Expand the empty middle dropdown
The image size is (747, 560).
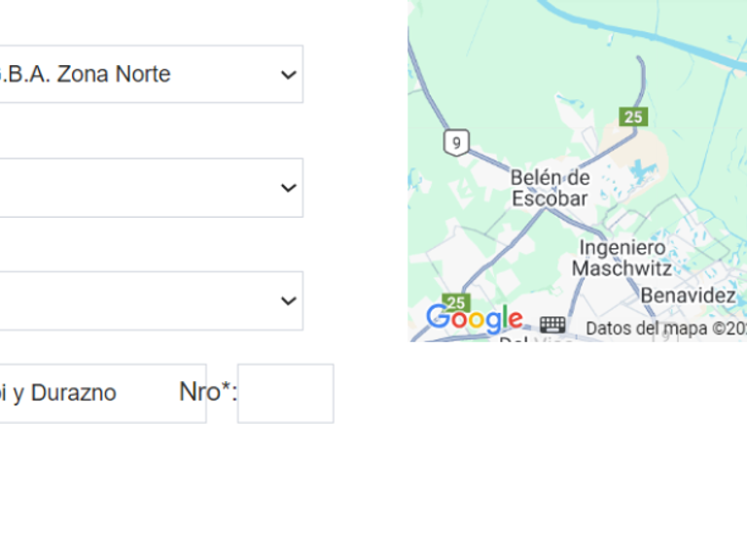146,188
